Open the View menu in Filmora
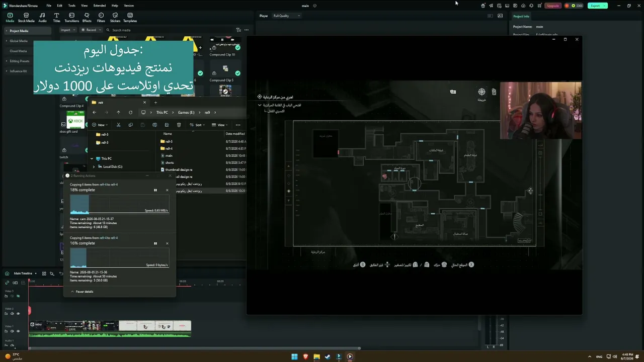This screenshot has height=362, width=644. pos(84,6)
